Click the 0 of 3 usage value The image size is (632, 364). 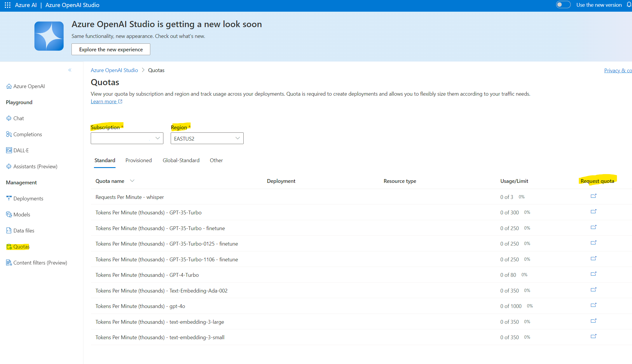point(507,197)
